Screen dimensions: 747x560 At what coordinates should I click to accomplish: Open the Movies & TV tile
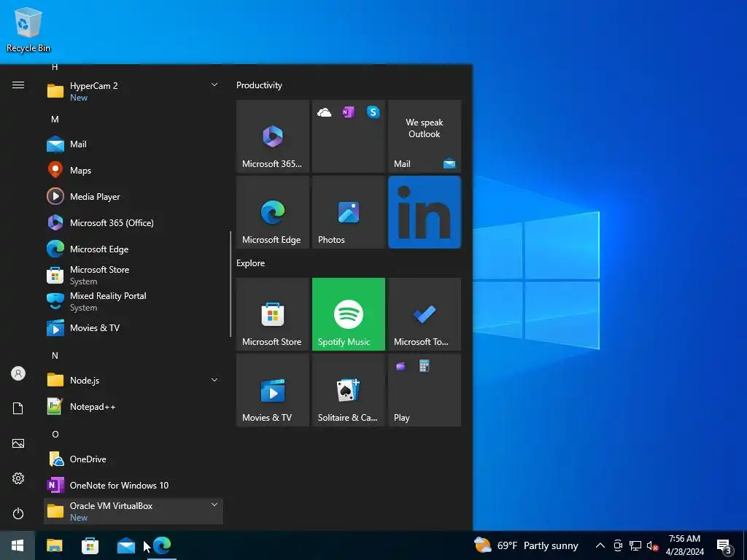[x=273, y=390]
